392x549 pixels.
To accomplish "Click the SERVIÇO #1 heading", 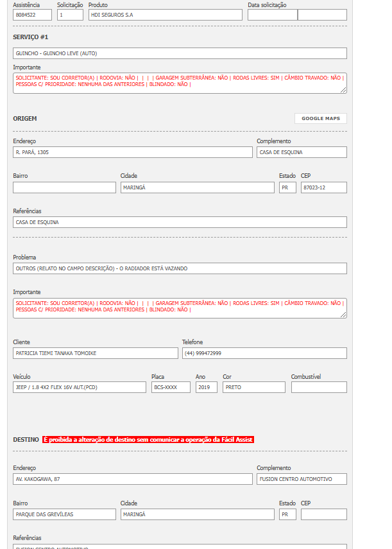I will [x=30, y=37].
